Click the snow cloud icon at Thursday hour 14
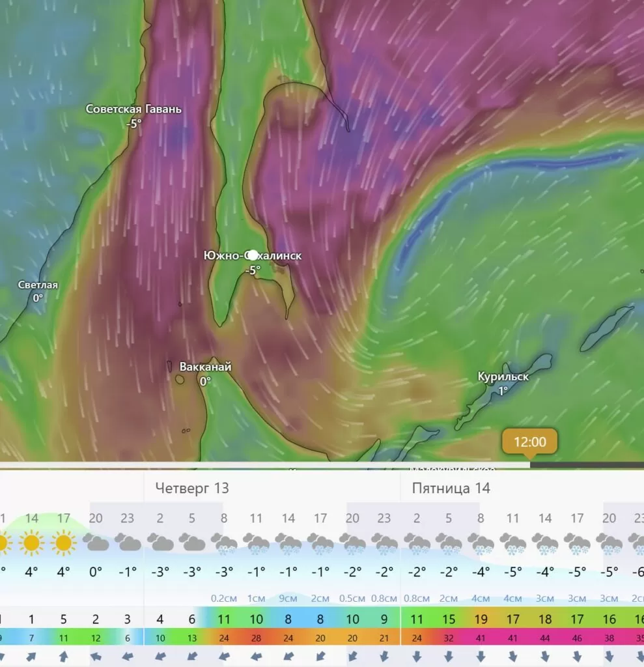This screenshot has width=644, height=667. (288, 544)
